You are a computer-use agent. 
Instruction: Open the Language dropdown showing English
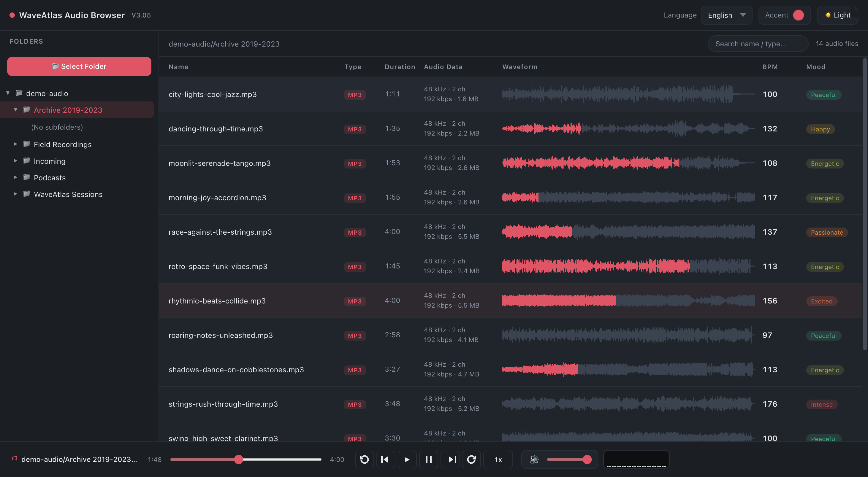(726, 15)
